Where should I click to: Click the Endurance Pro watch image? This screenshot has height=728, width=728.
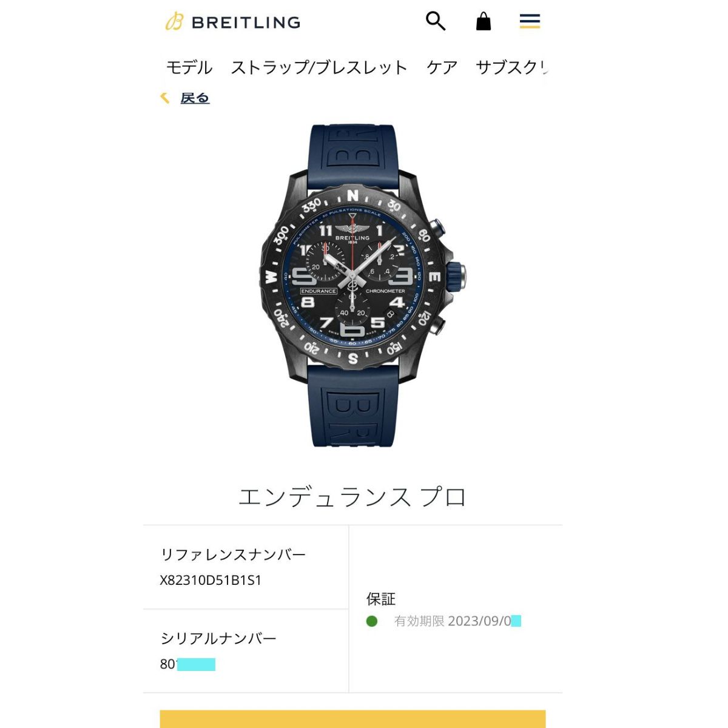click(363, 286)
